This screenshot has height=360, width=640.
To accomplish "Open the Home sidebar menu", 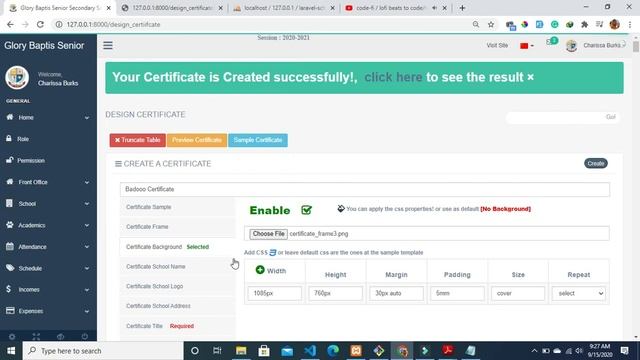I will [48, 118].
